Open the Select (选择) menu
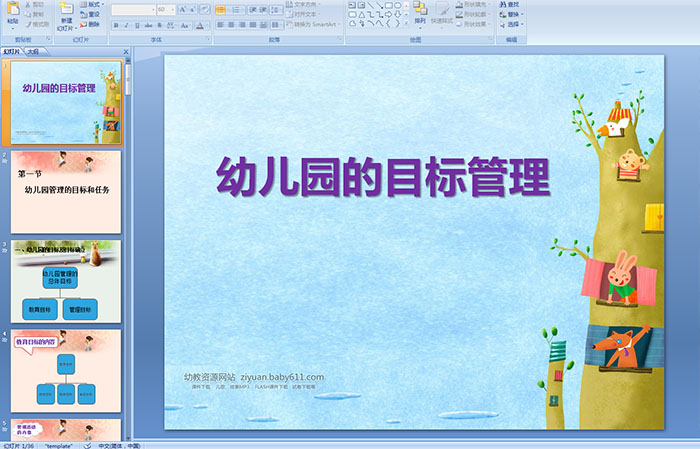The image size is (700, 449). [511, 24]
